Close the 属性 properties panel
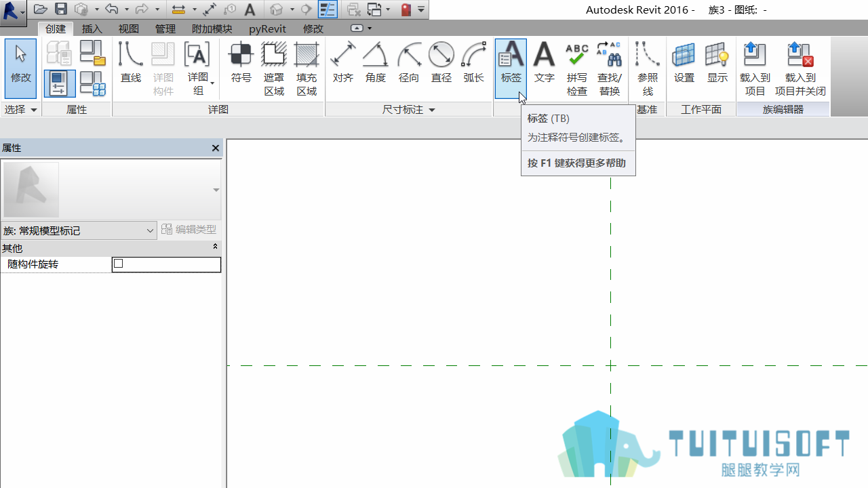This screenshot has height=488, width=868. (x=216, y=148)
